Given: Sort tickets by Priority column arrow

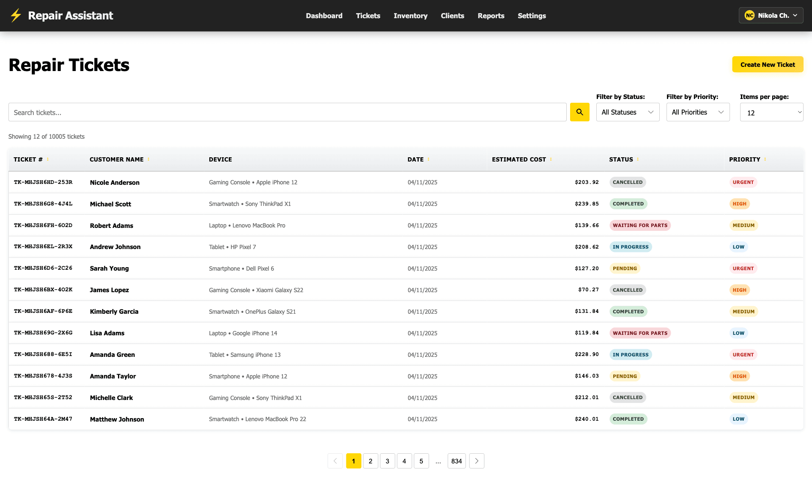Looking at the screenshot, I should tap(765, 159).
